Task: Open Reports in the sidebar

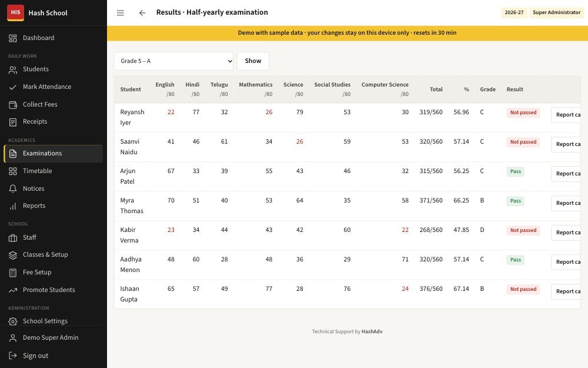Action: [54, 205]
